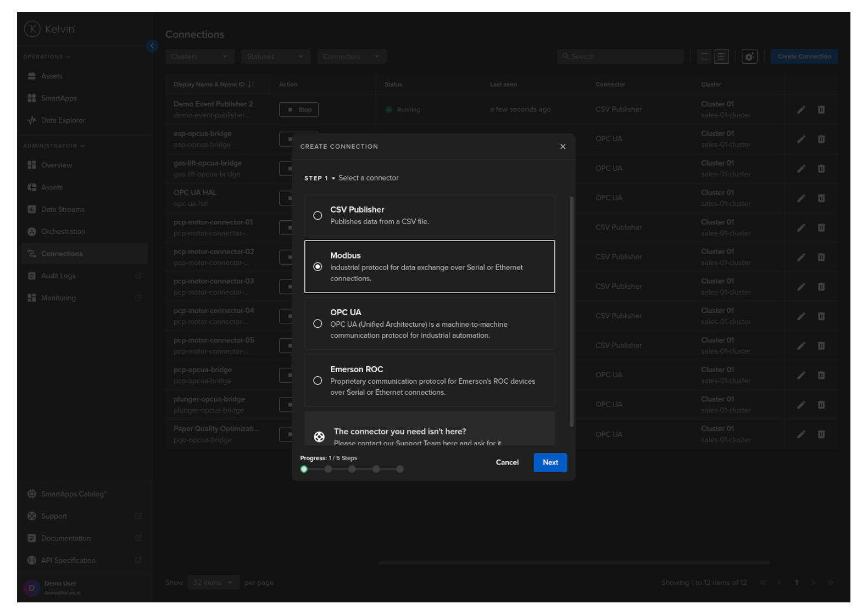Expand the Statuses filter dropdown
Screen dimensions: 868x615
[x=275, y=57]
